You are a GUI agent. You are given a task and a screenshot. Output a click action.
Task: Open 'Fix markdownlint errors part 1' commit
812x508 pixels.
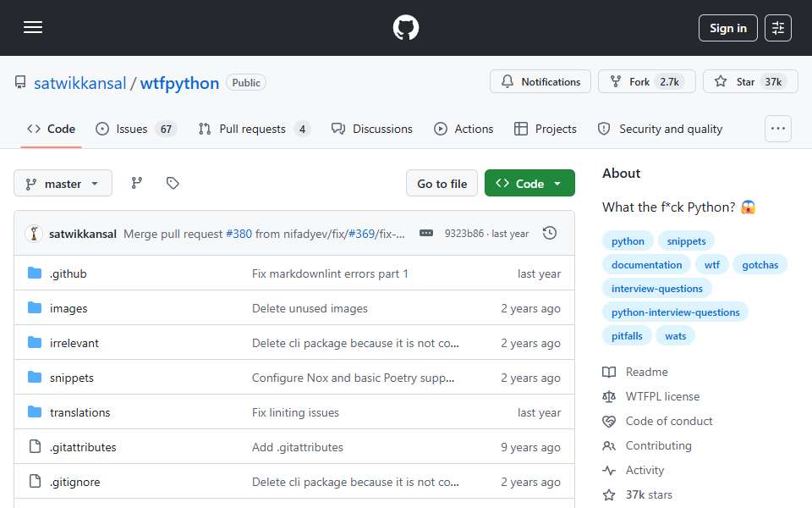(330, 273)
